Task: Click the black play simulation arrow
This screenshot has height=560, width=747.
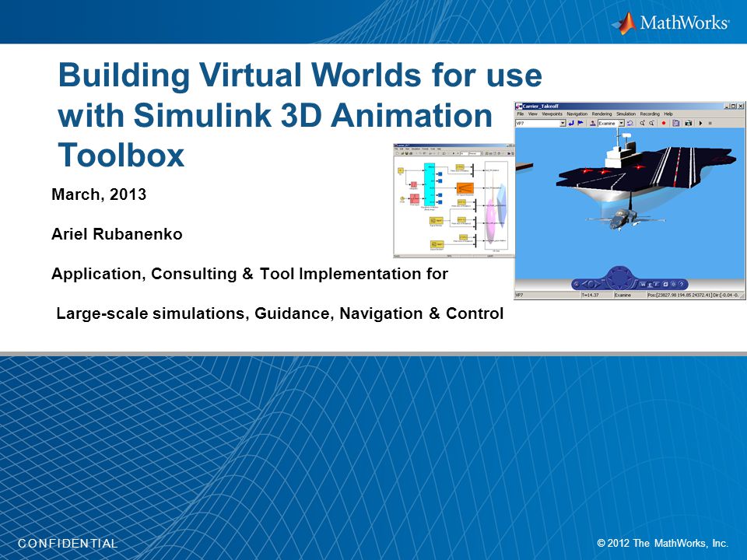Action: 700,123
